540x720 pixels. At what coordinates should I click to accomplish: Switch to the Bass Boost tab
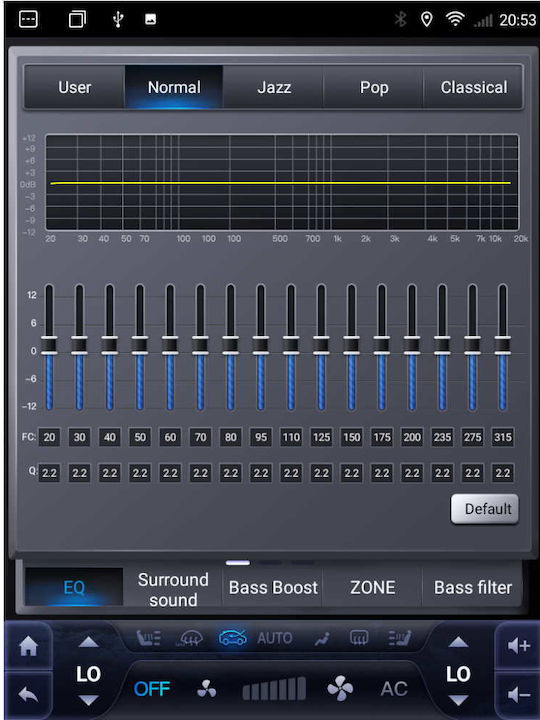tap(273, 587)
